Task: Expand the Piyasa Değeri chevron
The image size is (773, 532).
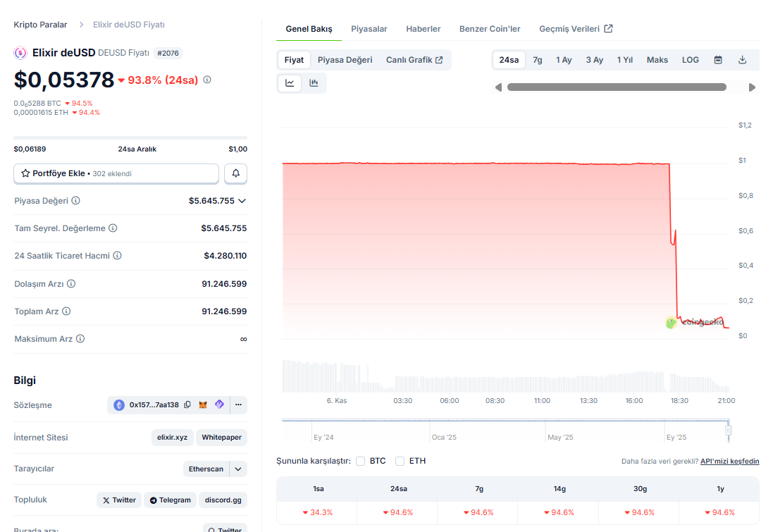Action: [242, 201]
